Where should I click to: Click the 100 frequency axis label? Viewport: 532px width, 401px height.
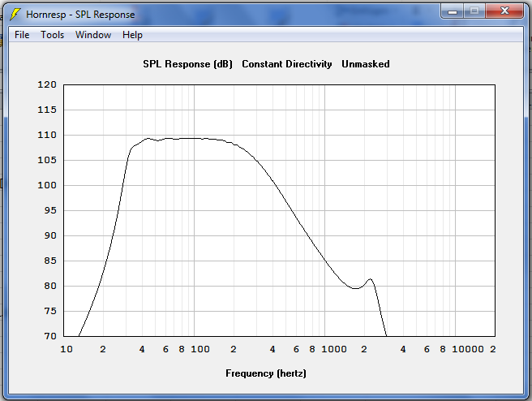[x=200, y=349]
